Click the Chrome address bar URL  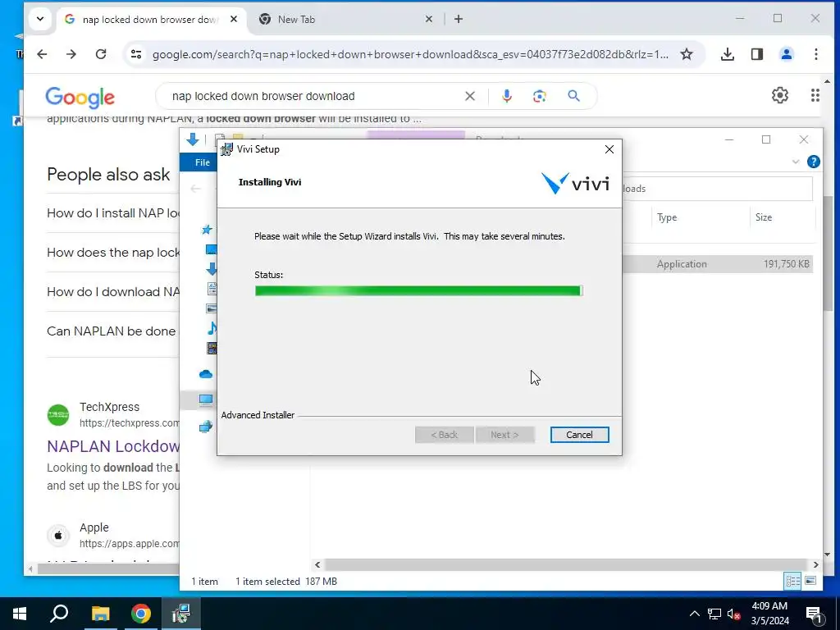[410, 54]
